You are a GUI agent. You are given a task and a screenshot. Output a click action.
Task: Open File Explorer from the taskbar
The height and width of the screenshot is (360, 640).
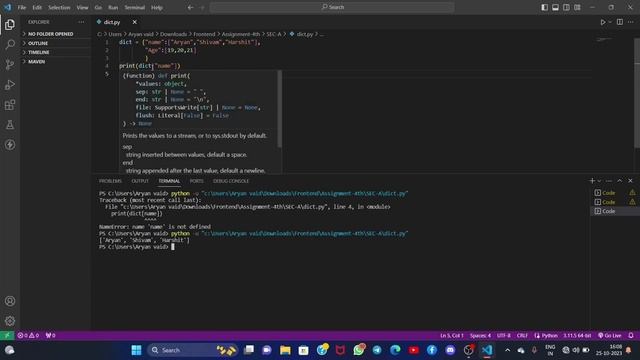(x=285, y=350)
